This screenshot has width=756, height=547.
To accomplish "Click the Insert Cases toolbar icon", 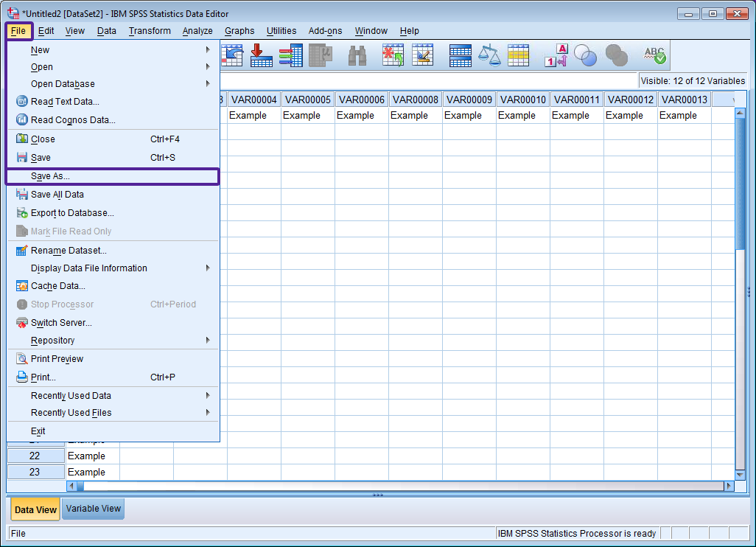I will (393, 56).
